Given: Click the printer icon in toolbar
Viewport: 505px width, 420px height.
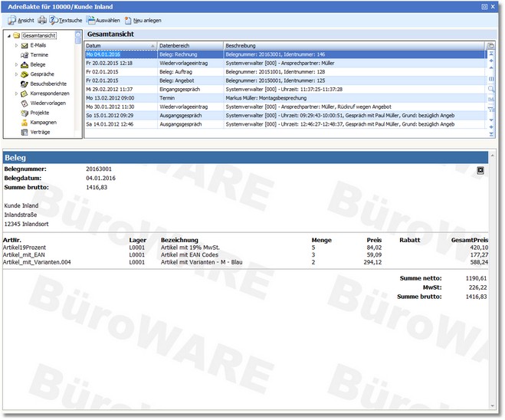Looking at the screenshot, I should [43, 20].
